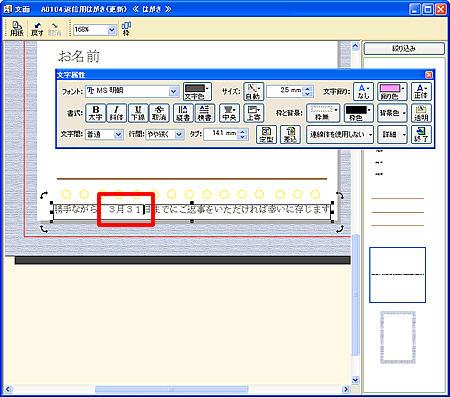The width and height of the screenshot is (450, 398).
Task: Open the zoom percentage dropdown
Action: pos(112,30)
